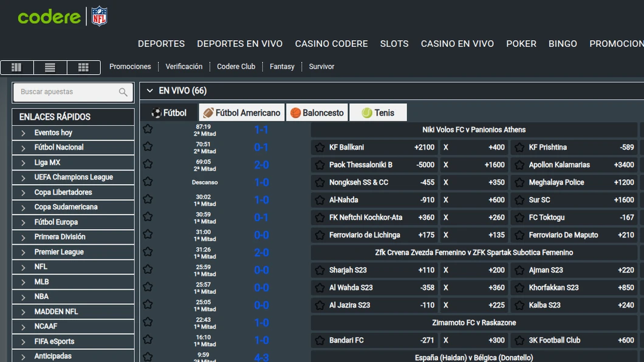
Task: Open CASINO CODERE menu
Action: click(x=332, y=44)
